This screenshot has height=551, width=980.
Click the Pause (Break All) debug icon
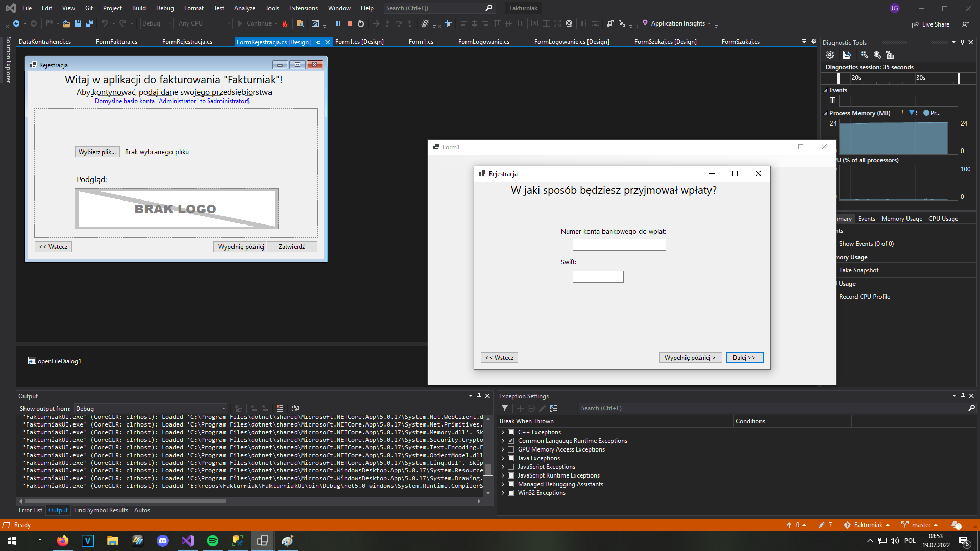point(338,23)
